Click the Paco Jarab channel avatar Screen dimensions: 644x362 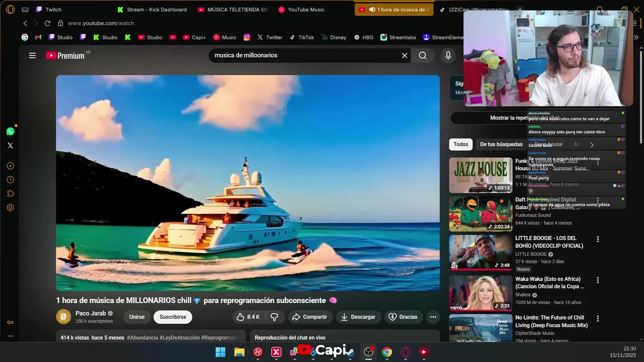pos(63,317)
